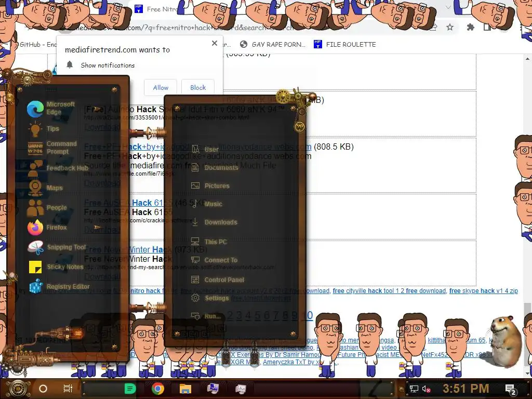Open Snipping Tool from the start menu

coord(57,247)
